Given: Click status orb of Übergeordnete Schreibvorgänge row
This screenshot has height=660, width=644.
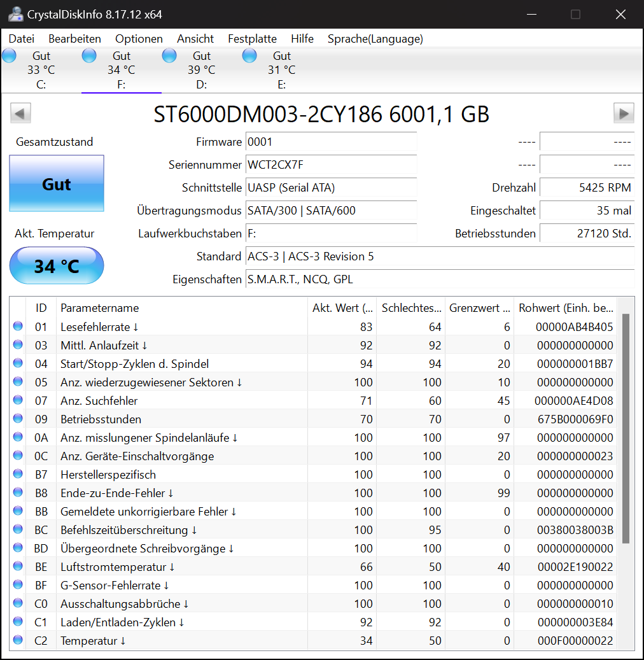Looking at the screenshot, I should (x=18, y=547).
